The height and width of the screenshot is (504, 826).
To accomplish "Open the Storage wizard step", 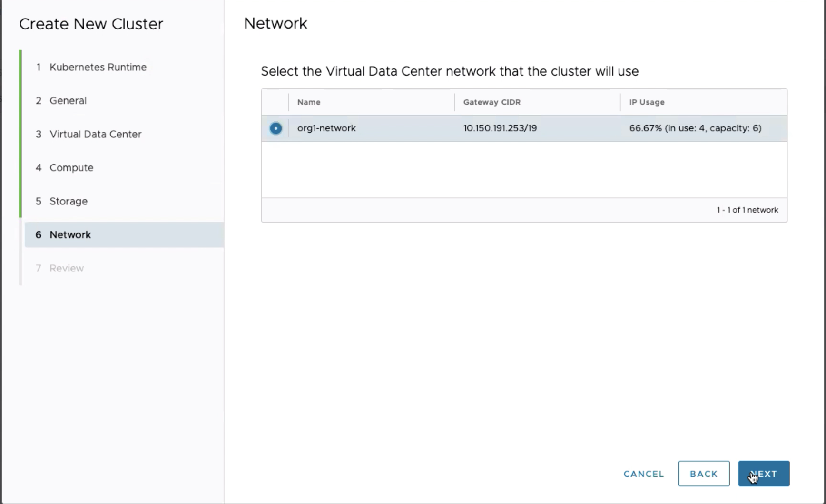I will [x=69, y=201].
